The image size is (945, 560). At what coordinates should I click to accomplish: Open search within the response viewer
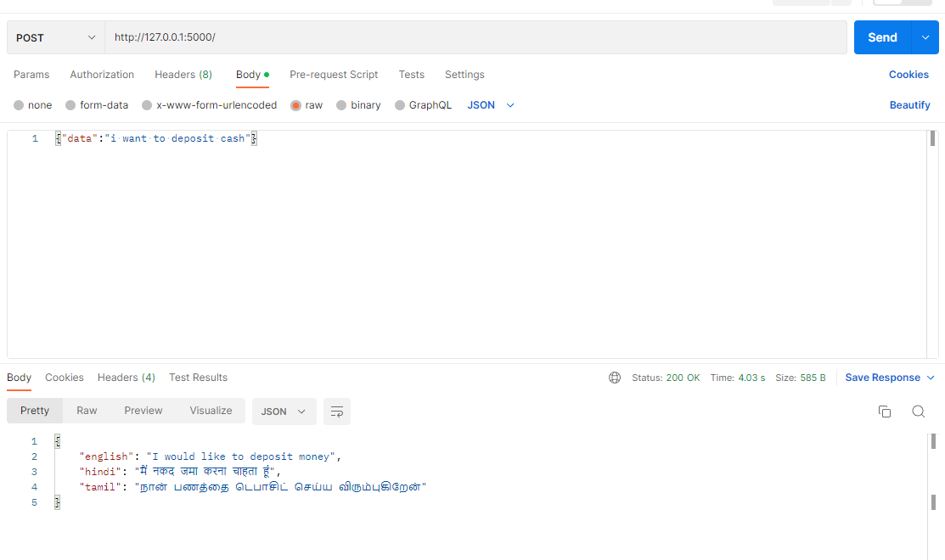pos(919,412)
